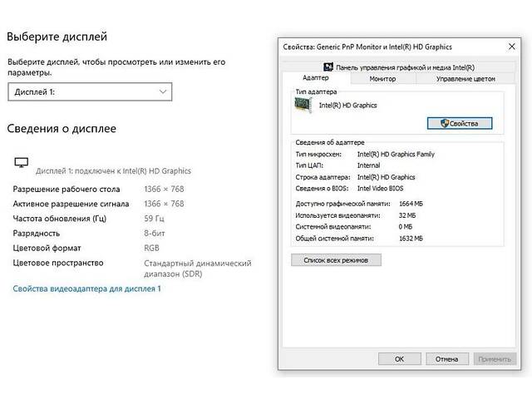
Task: Open the Дисплей 1 display dropdown
Action: click(89, 91)
